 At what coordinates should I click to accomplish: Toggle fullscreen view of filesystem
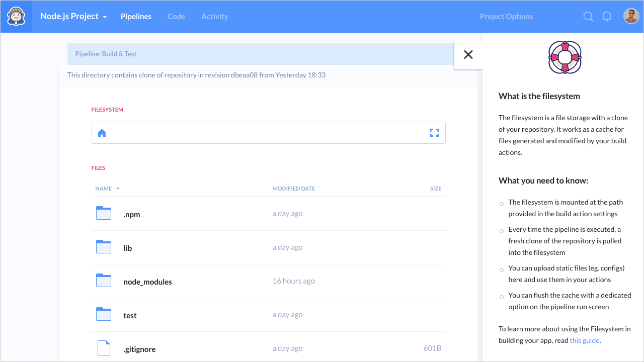435,133
